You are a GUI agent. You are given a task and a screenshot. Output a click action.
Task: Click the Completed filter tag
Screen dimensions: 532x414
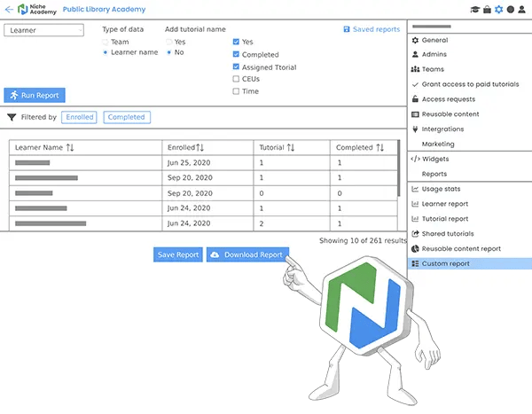pyautogui.click(x=126, y=117)
